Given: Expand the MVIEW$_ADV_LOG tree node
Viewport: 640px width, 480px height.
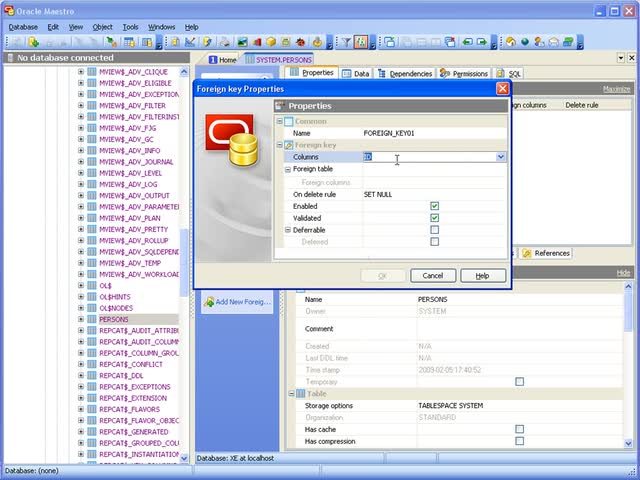Looking at the screenshot, I should [81, 184].
